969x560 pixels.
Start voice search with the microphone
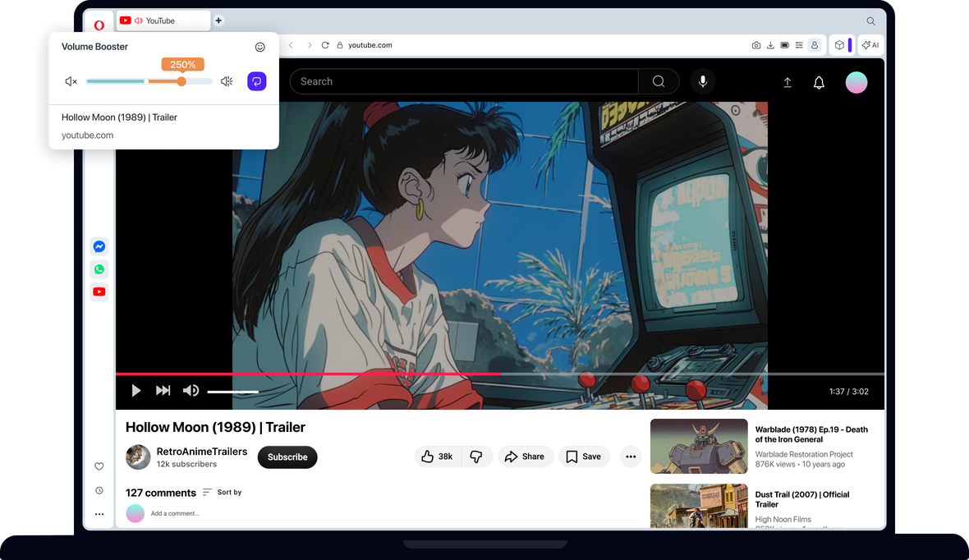[x=703, y=81]
